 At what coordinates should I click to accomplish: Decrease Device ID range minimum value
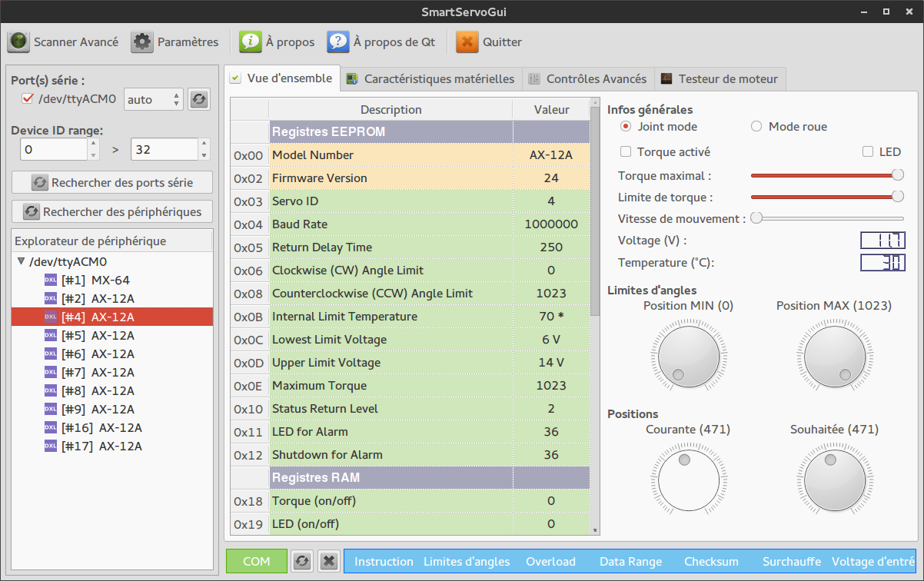tap(93, 154)
